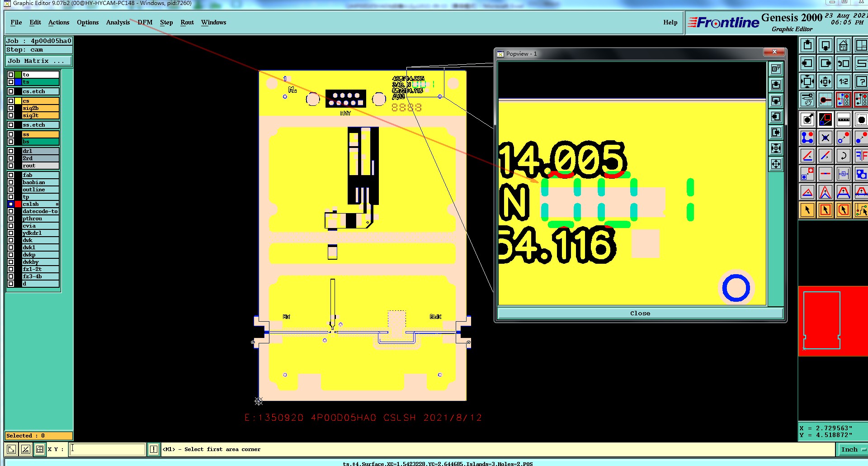This screenshot has height=466, width=868.
Task: Click the Home view icon in toolbar
Action: coord(844,46)
